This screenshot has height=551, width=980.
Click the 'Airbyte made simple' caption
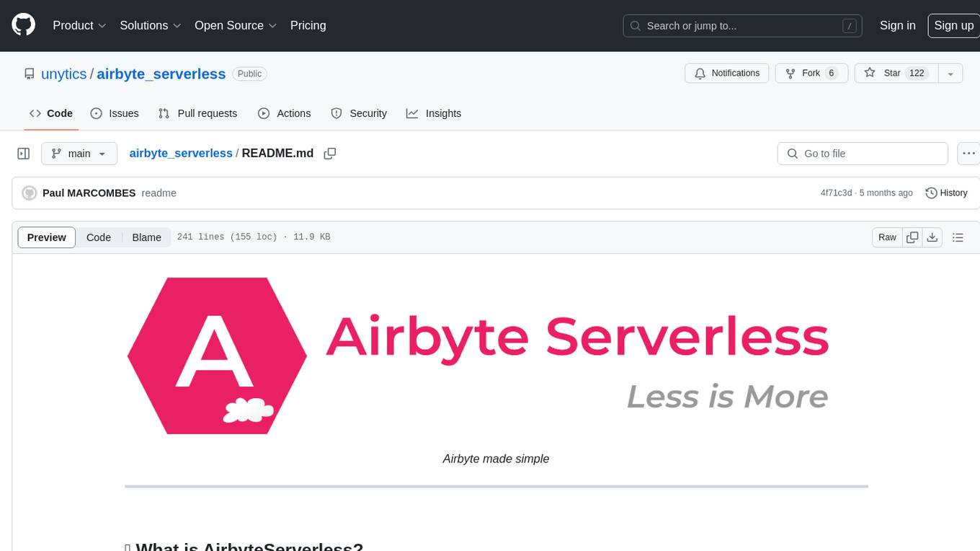[496, 459]
